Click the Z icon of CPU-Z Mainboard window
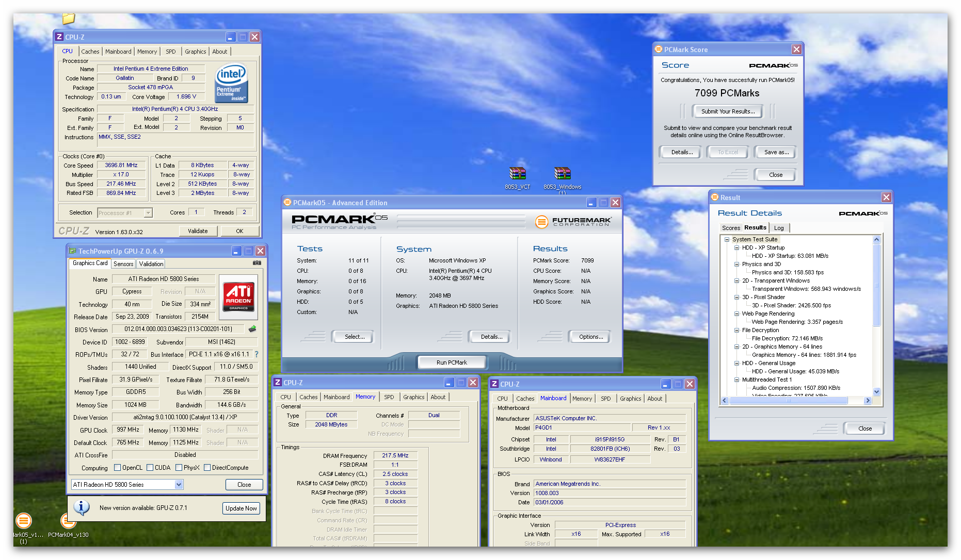 (494, 384)
